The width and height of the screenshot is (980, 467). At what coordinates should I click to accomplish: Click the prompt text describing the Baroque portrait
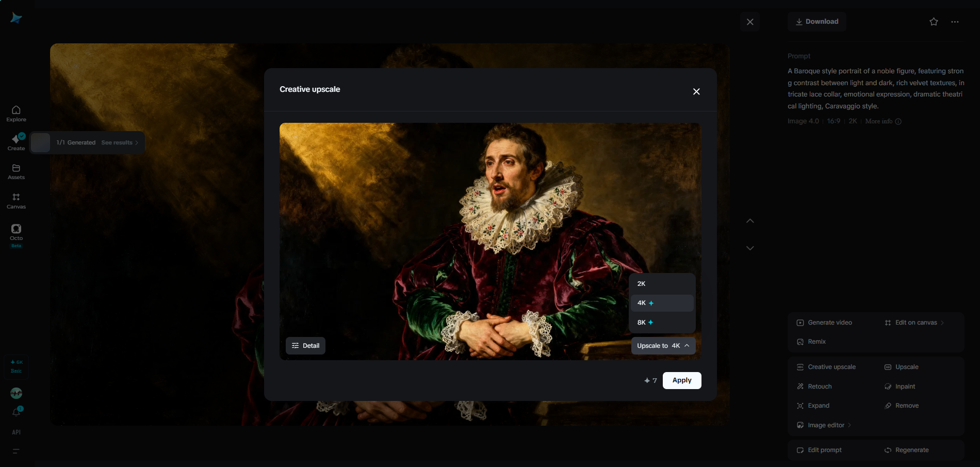[x=876, y=89]
